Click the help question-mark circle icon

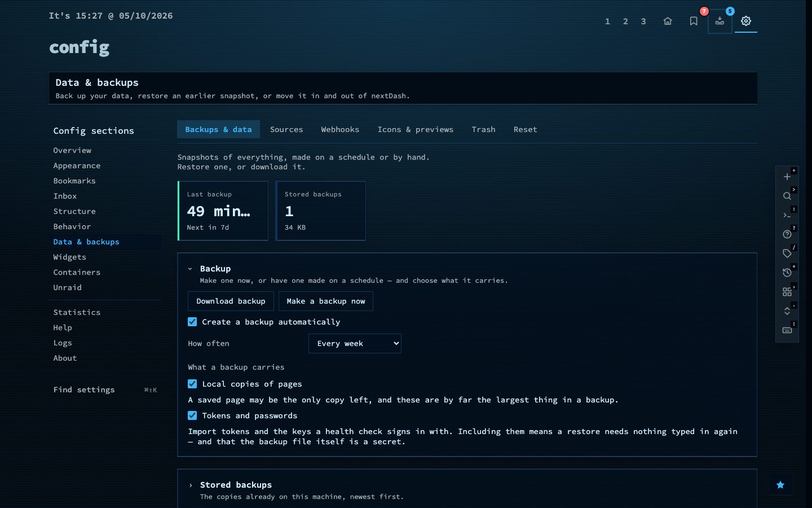click(787, 234)
